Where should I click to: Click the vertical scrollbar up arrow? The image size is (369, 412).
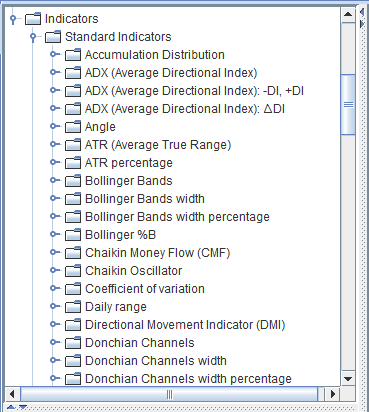tap(348, 15)
